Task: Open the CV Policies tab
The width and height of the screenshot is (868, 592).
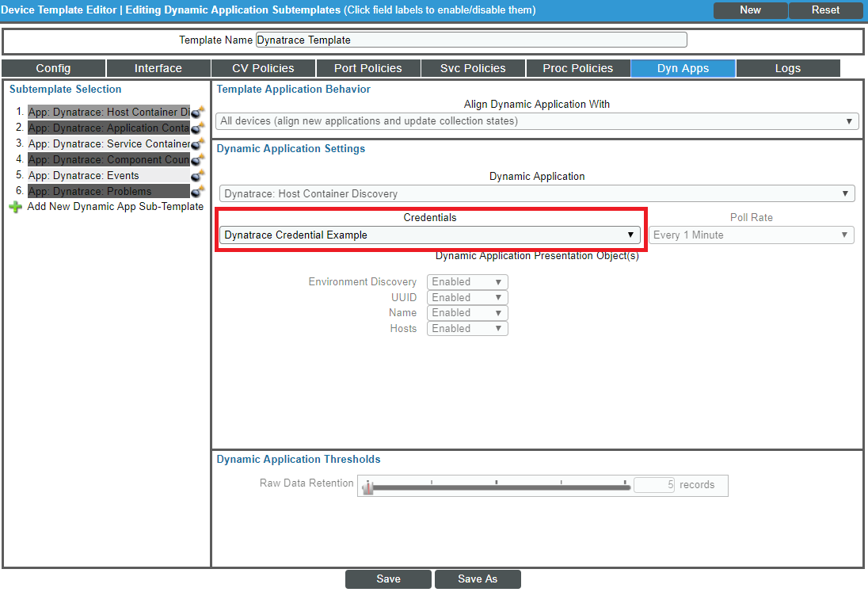Action: tap(263, 68)
